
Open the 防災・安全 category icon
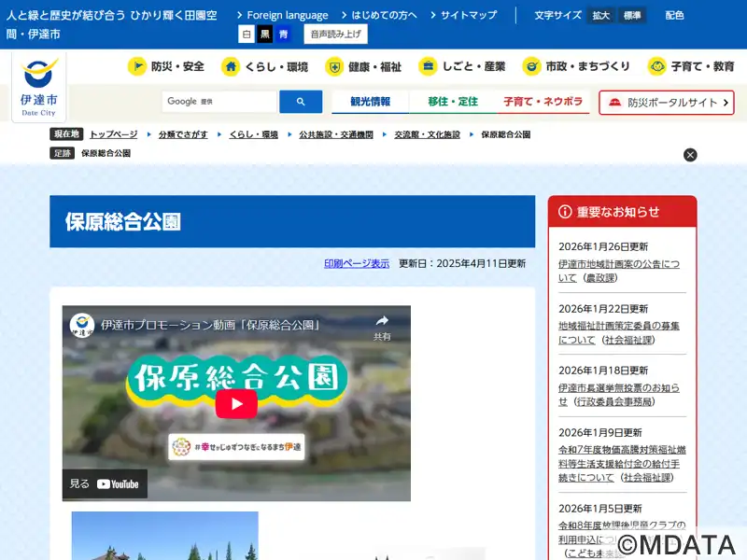pos(137,66)
